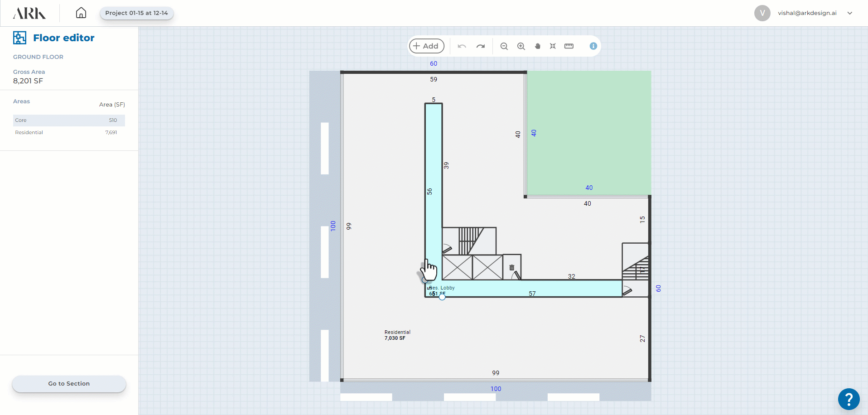Click the zoom out magnifier icon
The image size is (868, 415).
pyautogui.click(x=504, y=46)
